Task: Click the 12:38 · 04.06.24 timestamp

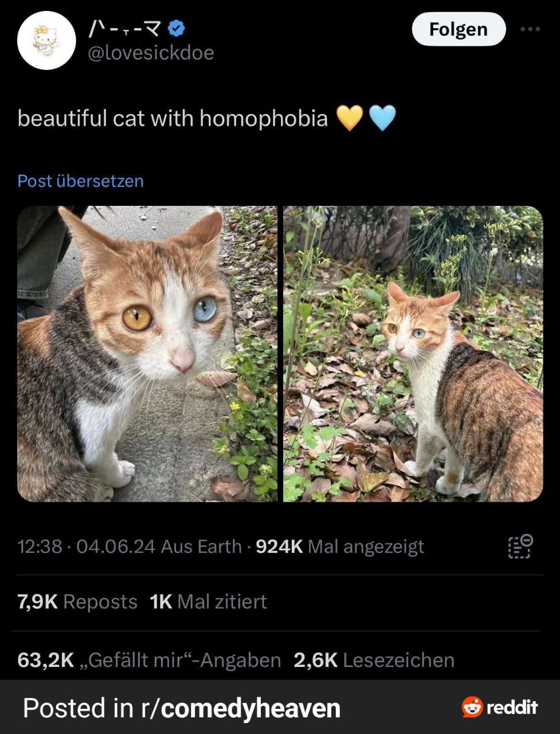Action: pyautogui.click(x=87, y=546)
